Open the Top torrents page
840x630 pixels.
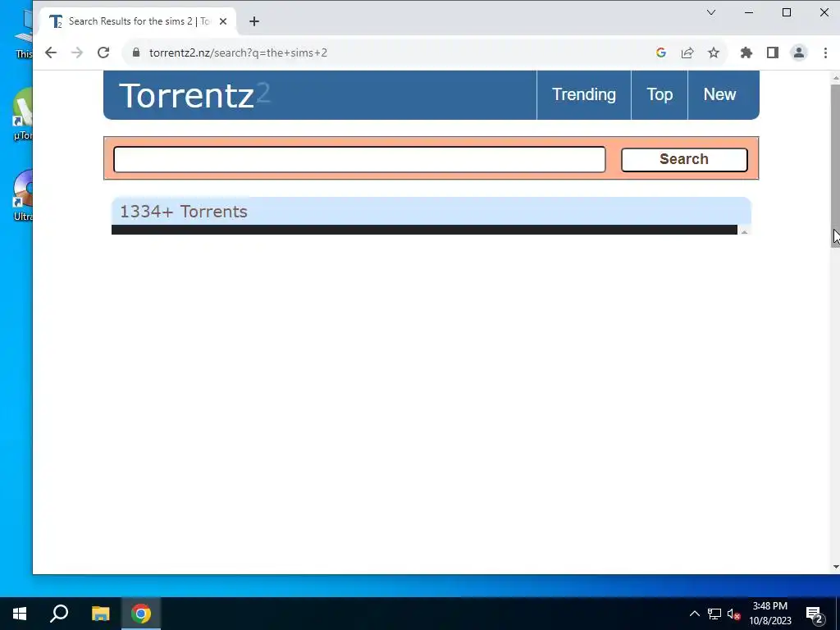(660, 95)
